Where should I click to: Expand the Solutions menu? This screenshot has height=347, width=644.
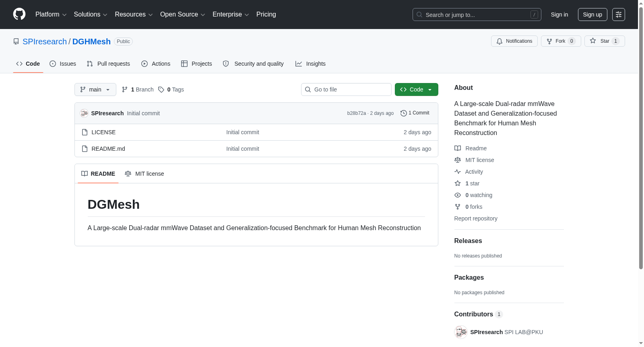click(x=91, y=15)
